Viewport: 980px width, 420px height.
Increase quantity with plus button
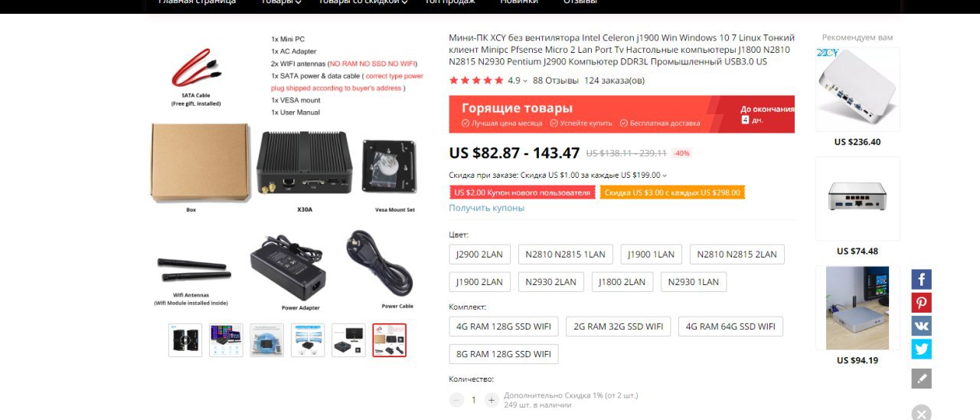click(x=491, y=400)
